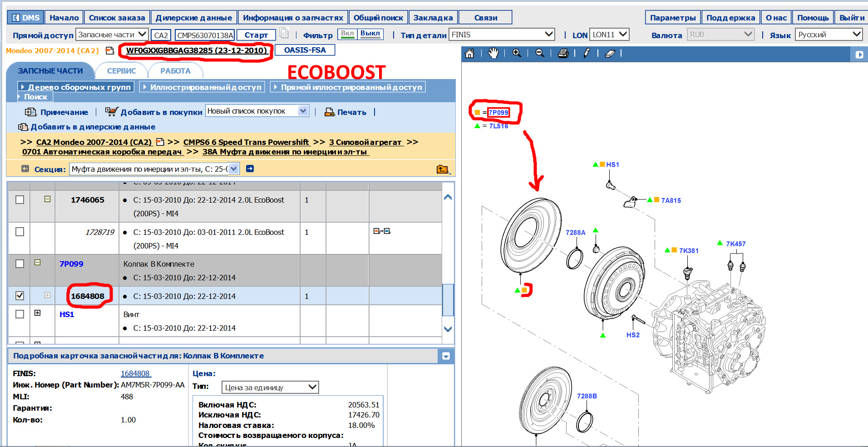The image size is (868, 447).
Task: Turn filter off with Выкл
Action: (x=370, y=34)
